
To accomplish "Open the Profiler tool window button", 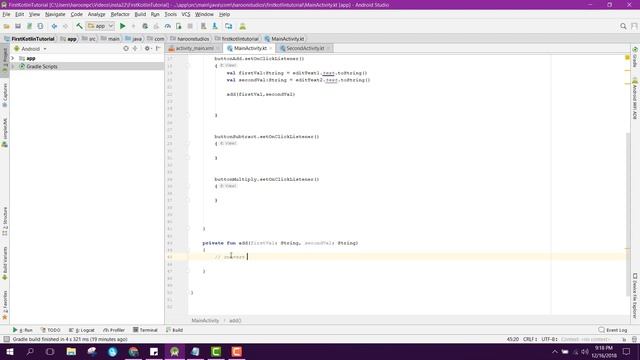I will [114, 330].
